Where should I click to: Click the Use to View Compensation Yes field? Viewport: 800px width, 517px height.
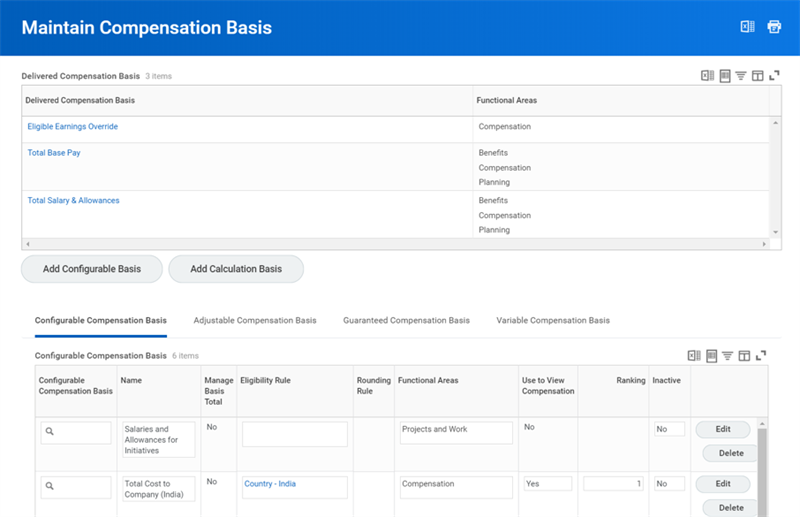tap(548, 483)
